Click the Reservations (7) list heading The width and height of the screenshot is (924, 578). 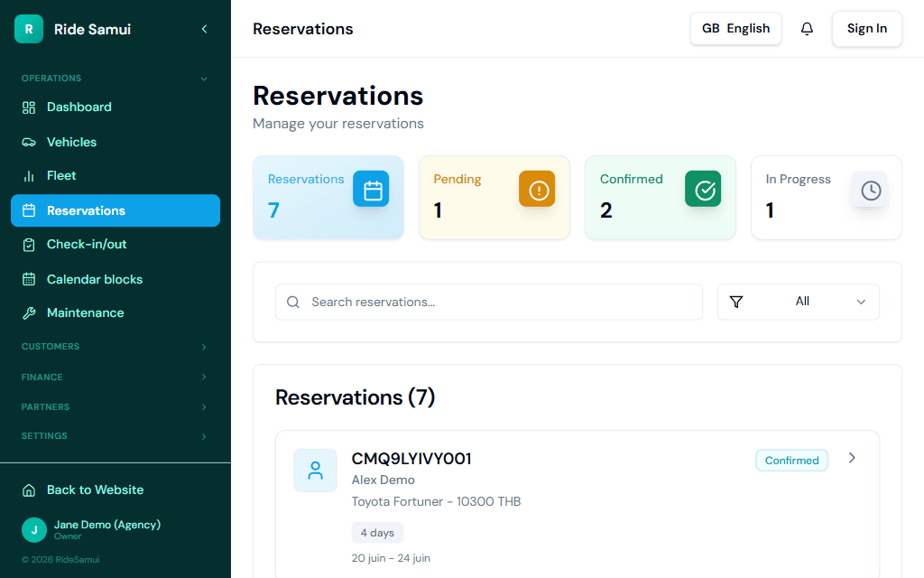355,397
